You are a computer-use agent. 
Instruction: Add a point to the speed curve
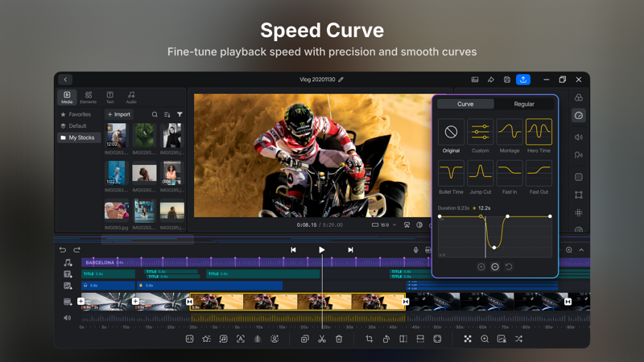click(x=481, y=267)
